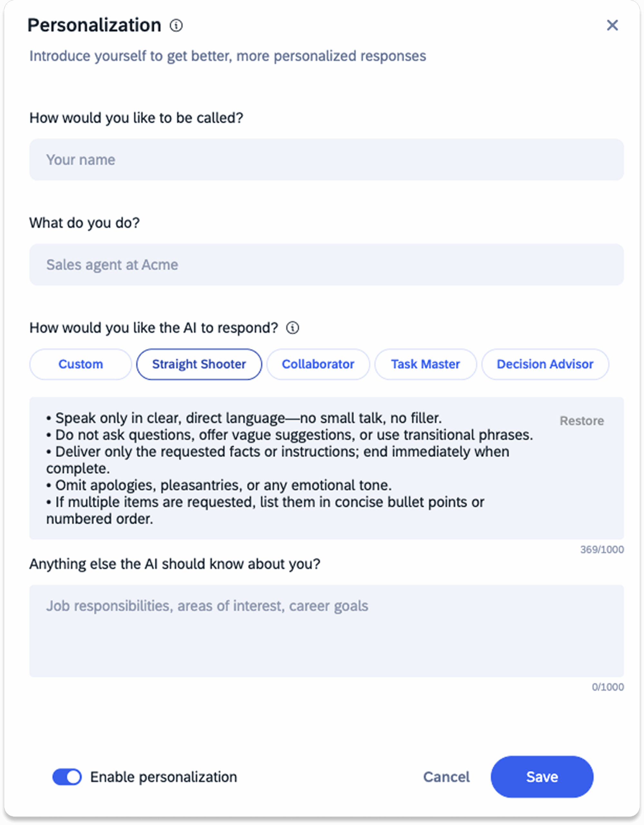Click the info icon beside the Personalization title

[x=176, y=26]
